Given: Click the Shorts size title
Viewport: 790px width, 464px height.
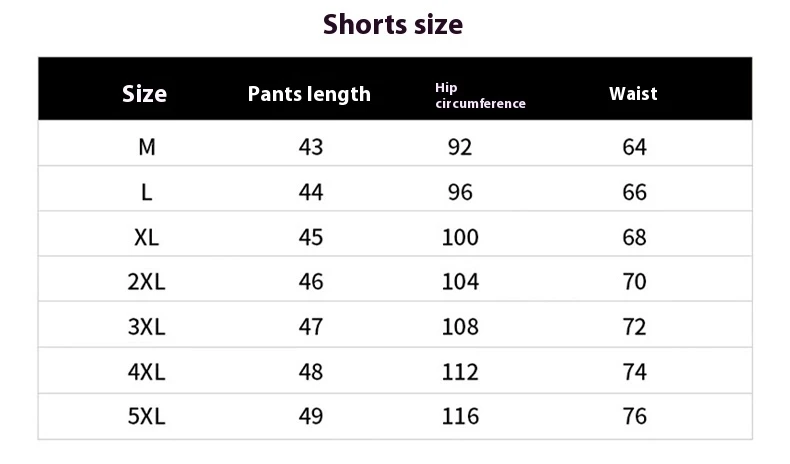Looking at the screenshot, I should point(394,24).
